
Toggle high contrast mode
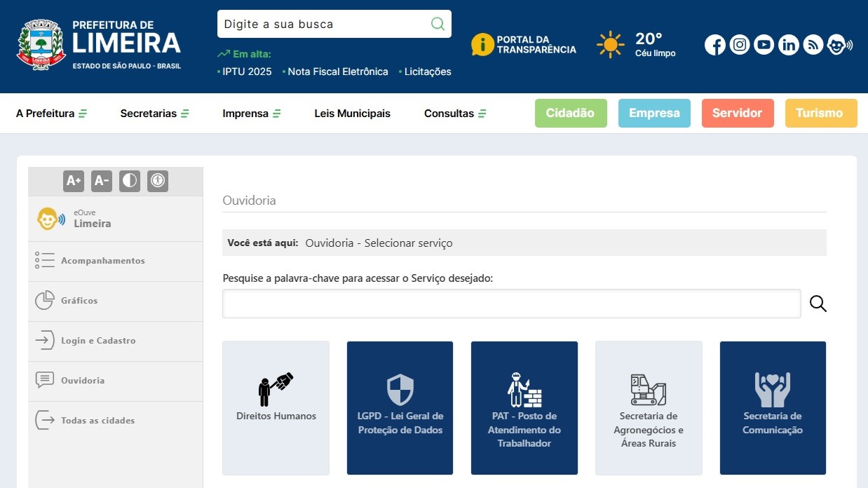129,181
